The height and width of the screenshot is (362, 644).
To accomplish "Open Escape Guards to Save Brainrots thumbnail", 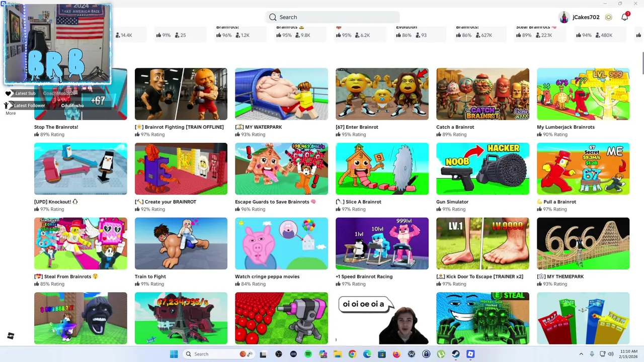I will (282, 169).
